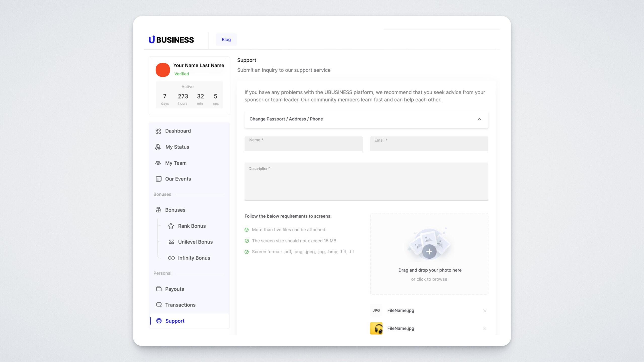Click the plus icon to upload photo
Viewport: 644px width, 362px height.
pos(429,251)
